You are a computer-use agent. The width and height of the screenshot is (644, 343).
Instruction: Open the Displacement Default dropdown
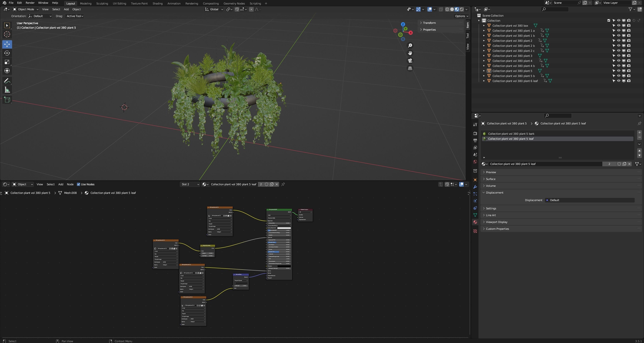pos(589,200)
